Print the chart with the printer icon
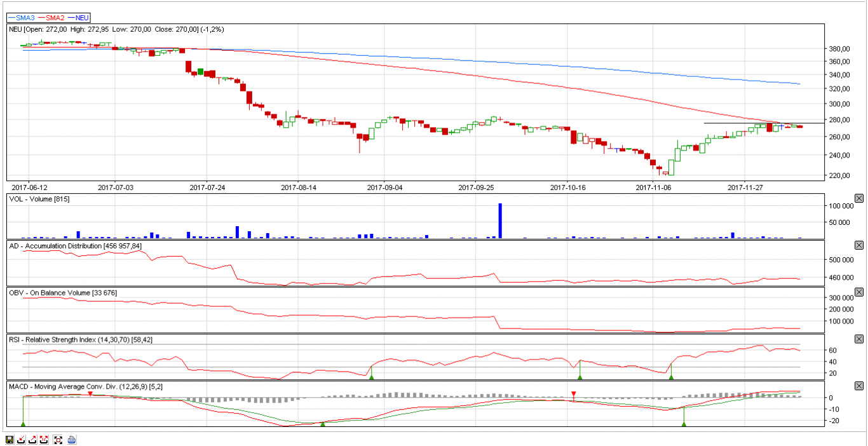Image resolution: width=868 pixels, height=446 pixels. pos(72,439)
